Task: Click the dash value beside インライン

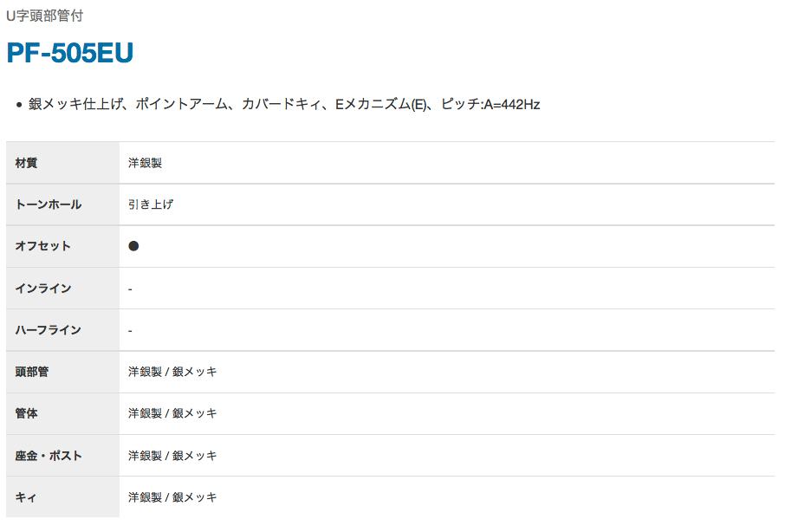Action: [130, 289]
